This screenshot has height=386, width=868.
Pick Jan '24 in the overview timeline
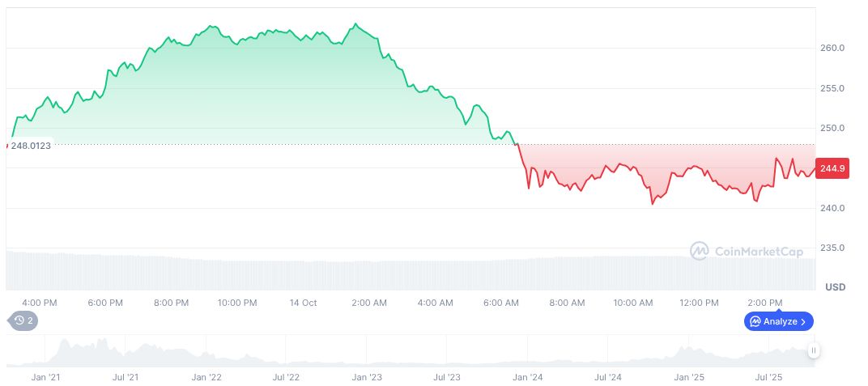point(528,377)
